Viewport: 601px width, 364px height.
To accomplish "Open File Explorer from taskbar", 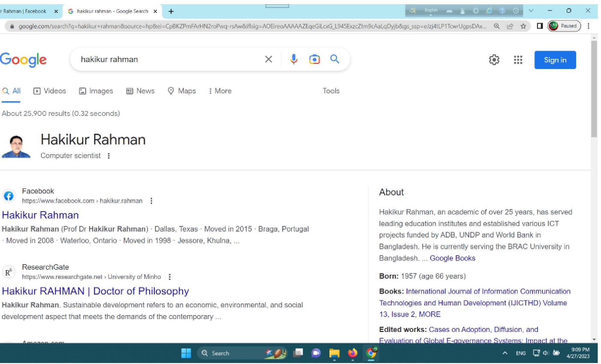I will pos(334,353).
